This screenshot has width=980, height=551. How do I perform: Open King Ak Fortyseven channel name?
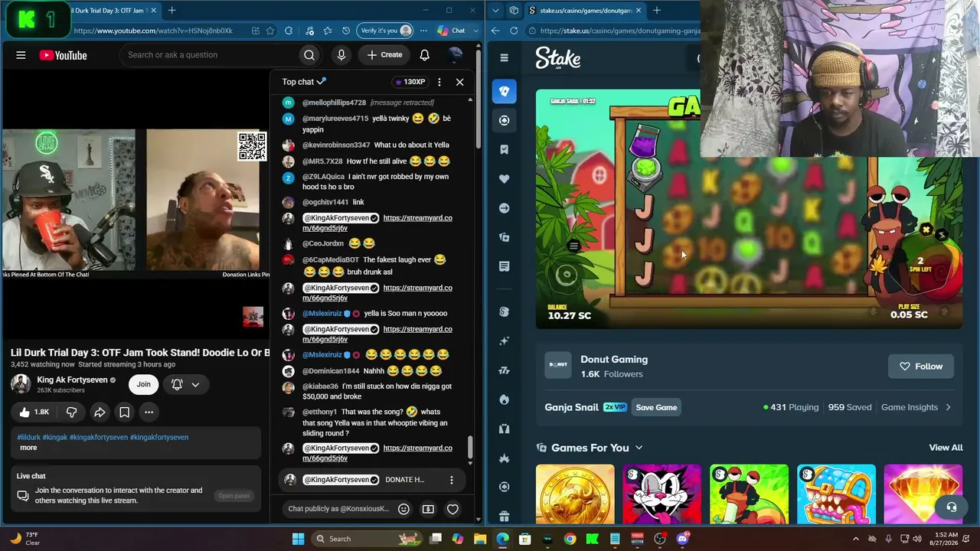[72, 380]
